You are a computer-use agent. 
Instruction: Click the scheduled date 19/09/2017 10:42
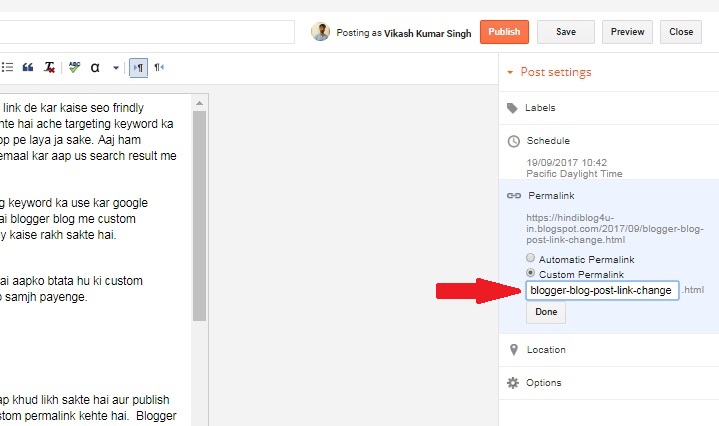pyautogui.click(x=566, y=162)
